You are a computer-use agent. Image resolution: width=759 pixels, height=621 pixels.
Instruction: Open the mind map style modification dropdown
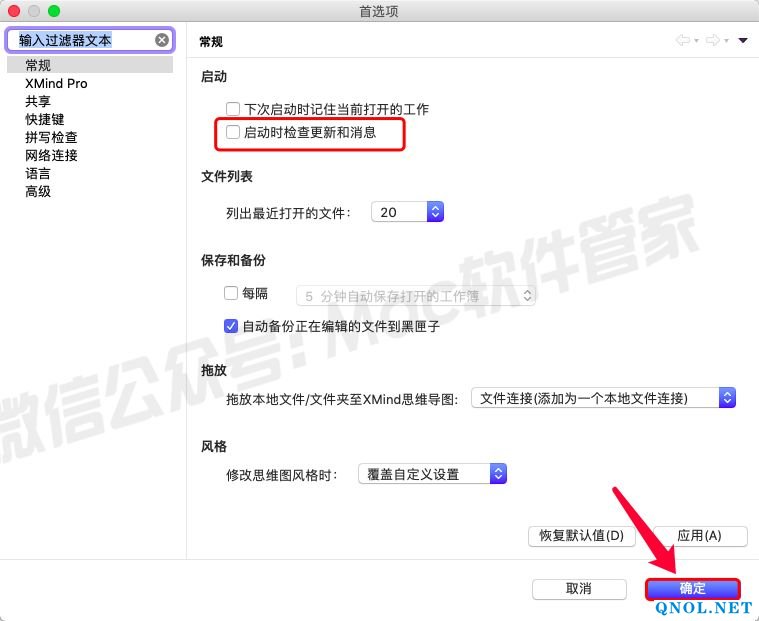[432, 474]
